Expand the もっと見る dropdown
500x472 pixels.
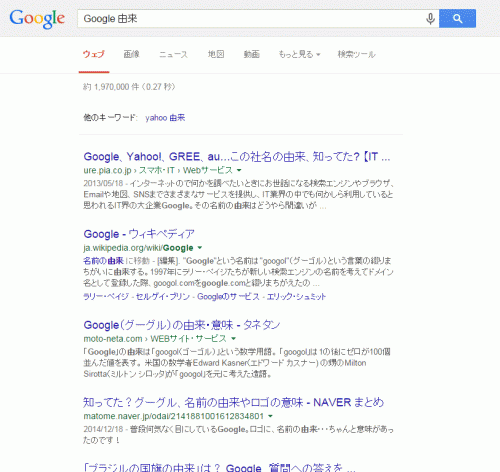point(299,54)
